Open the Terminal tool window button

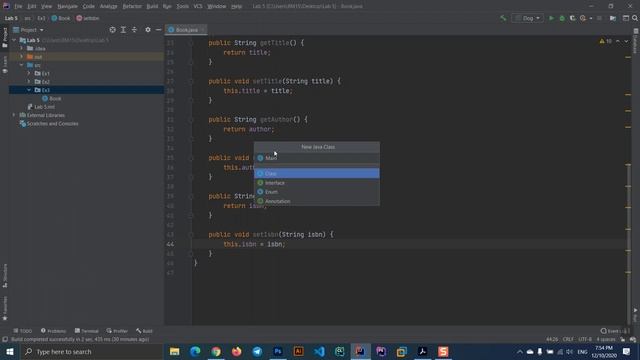(87, 331)
